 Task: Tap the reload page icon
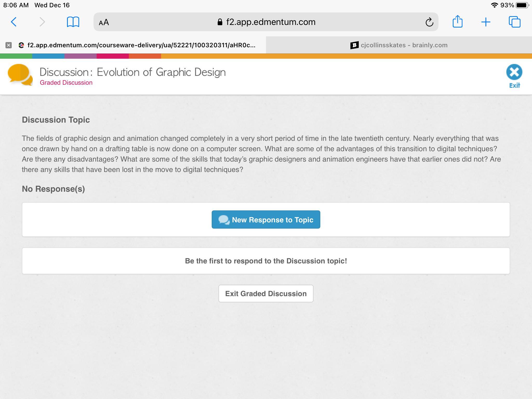tap(429, 22)
